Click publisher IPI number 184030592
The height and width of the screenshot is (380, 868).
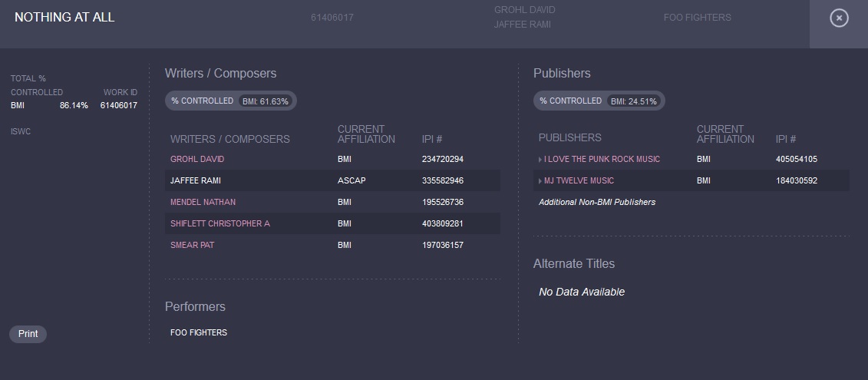pyautogui.click(x=796, y=181)
